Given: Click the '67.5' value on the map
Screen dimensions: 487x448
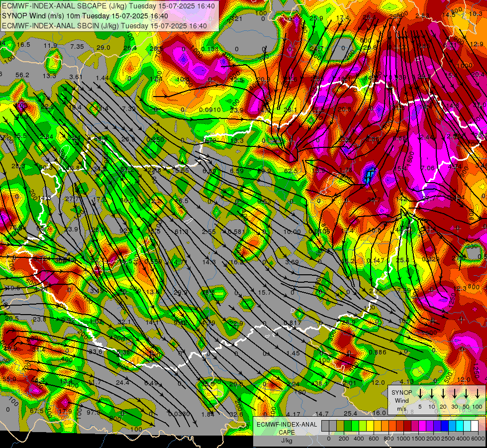Looking at the screenshot, I should [37, 411].
